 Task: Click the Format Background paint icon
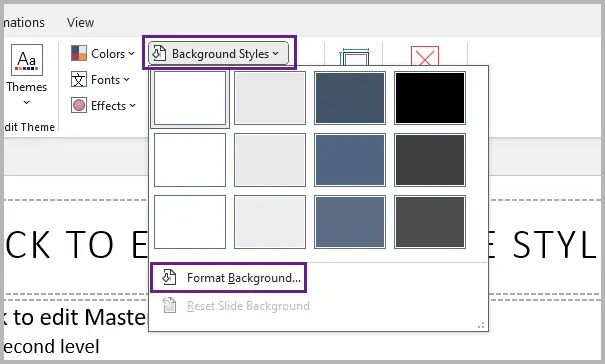(x=169, y=278)
